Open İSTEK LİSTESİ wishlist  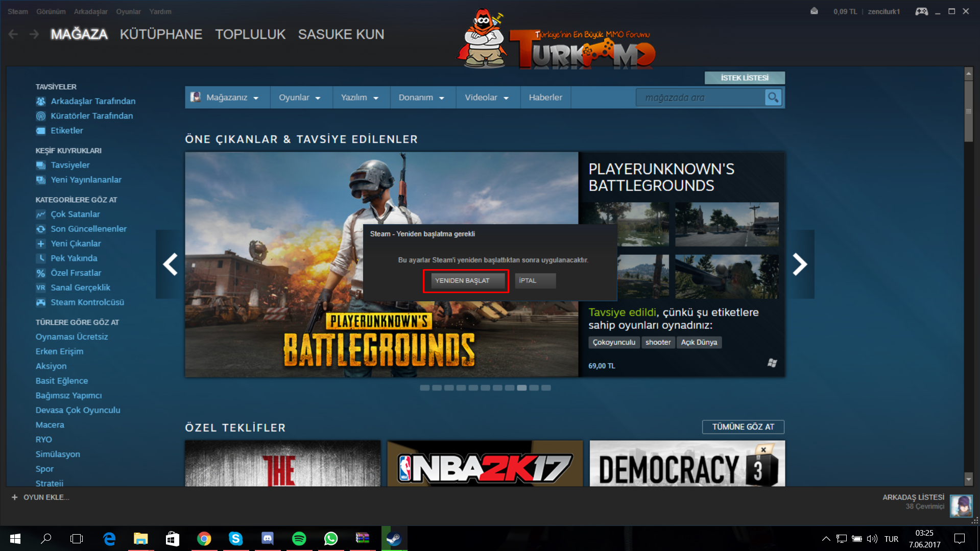click(x=745, y=78)
